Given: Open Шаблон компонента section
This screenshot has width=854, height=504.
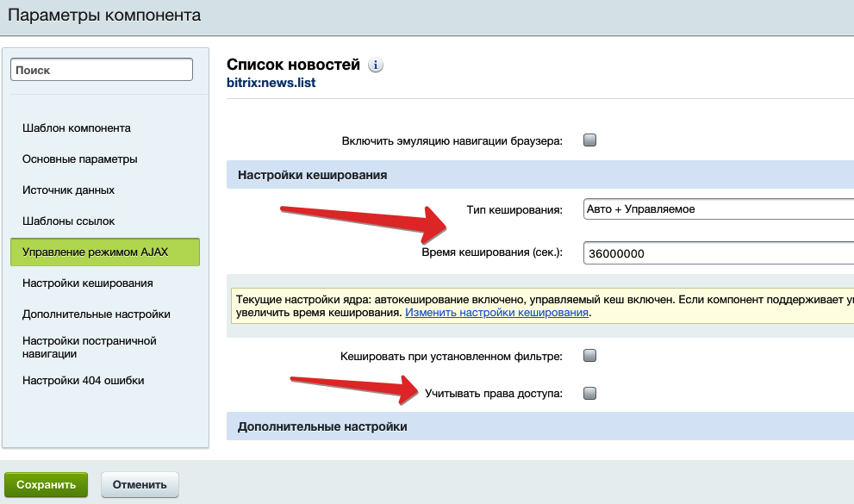Looking at the screenshot, I should 77,128.
